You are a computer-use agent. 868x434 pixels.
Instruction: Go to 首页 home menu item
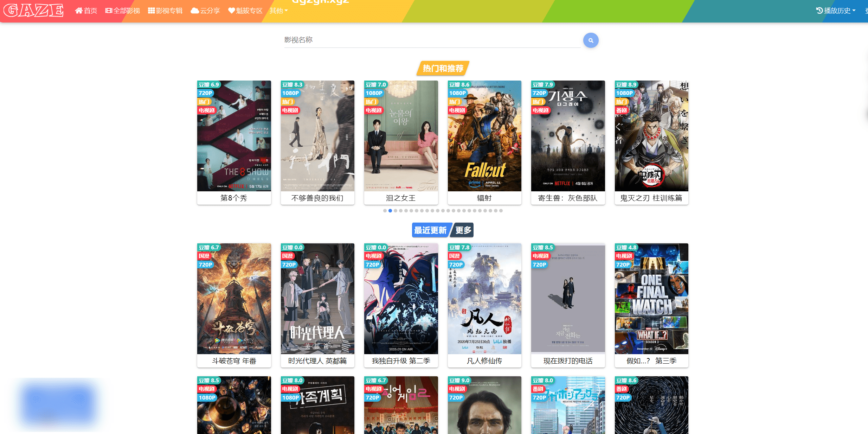click(x=86, y=11)
